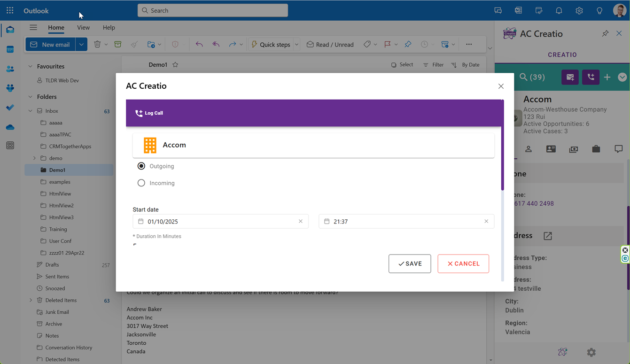Open the New email dropdown arrow
Image resolution: width=630 pixels, height=364 pixels.
[x=81, y=44]
